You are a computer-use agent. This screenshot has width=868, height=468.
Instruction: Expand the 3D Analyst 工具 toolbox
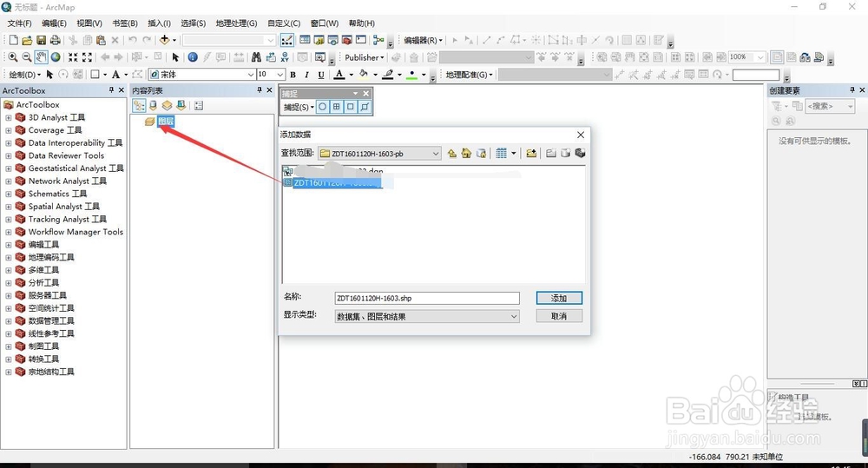9,117
